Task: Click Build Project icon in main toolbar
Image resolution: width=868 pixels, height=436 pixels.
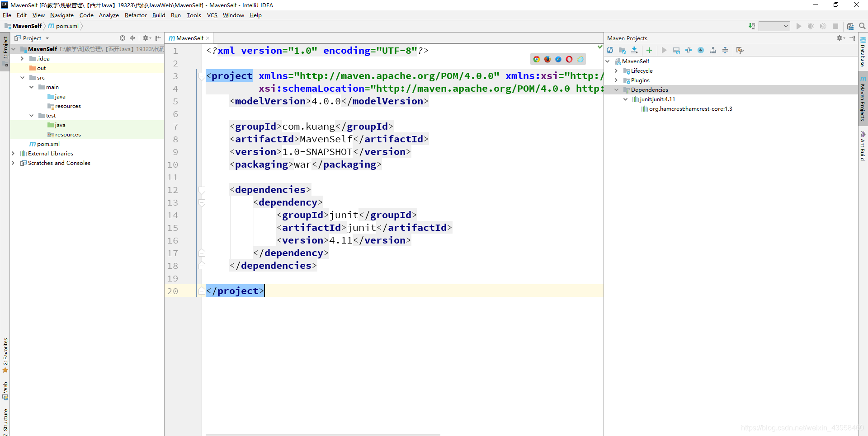Action: (x=752, y=26)
